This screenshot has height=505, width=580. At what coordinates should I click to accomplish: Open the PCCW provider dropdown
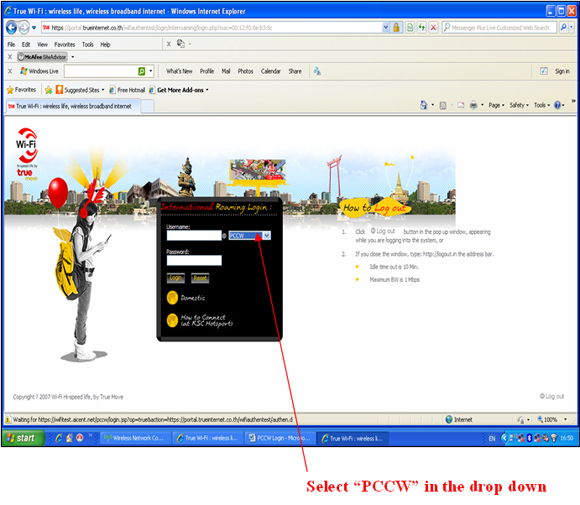(250, 235)
